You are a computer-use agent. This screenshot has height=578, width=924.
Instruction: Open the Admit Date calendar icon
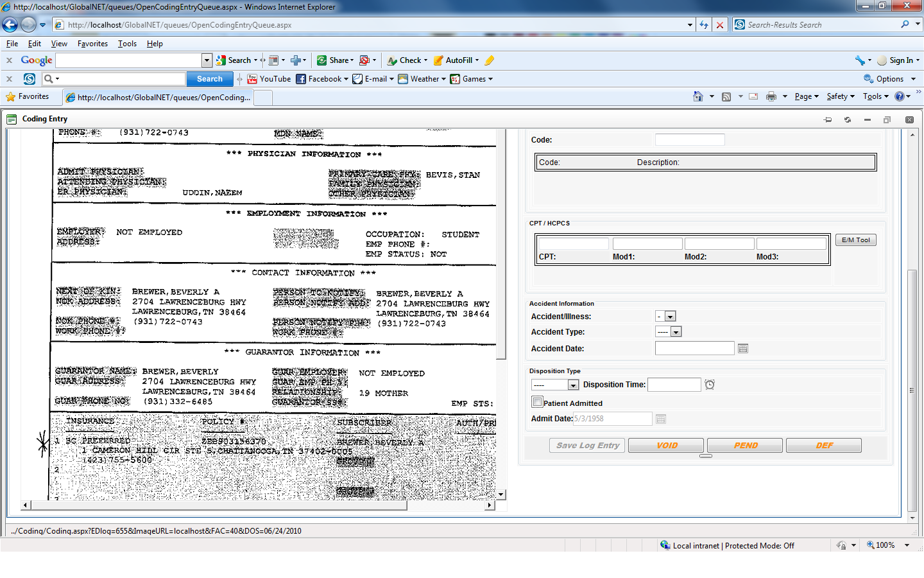[x=661, y=419]
